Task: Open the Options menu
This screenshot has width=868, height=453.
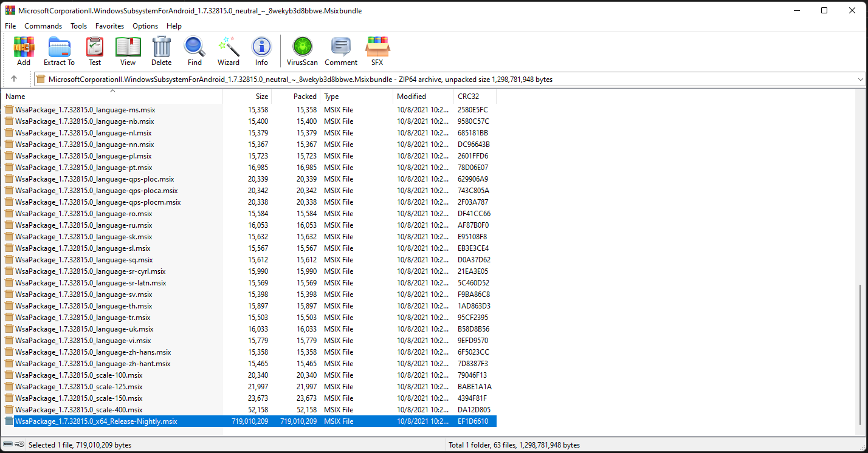Action: pyautogui.click(x=145, y=26)
